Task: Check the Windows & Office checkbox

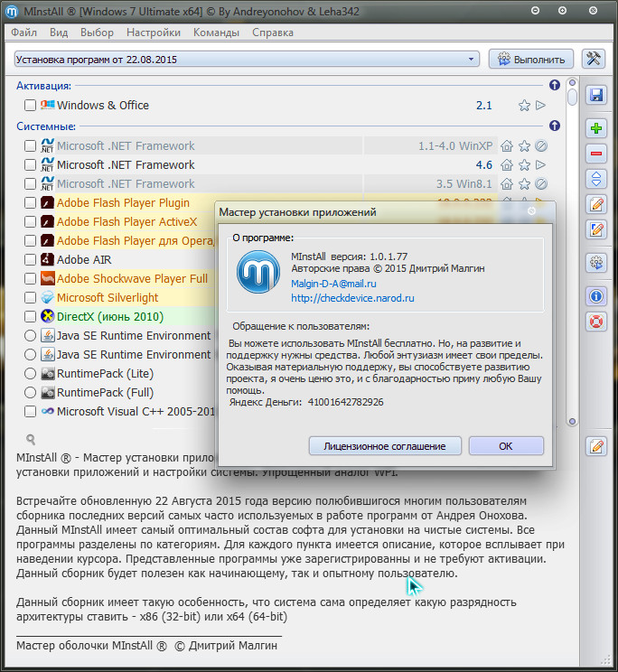Action: [31, 106]
